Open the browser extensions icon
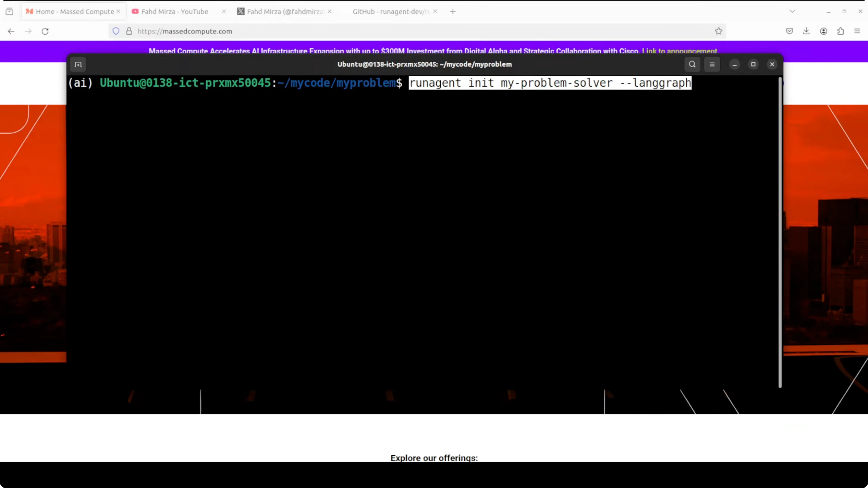868x488 pixels. [x=840, y=31]
